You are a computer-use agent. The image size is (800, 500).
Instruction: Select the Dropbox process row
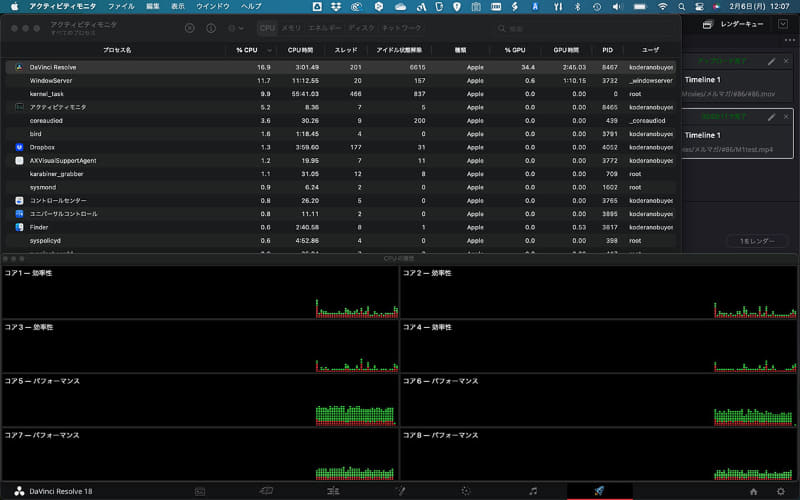340,147
